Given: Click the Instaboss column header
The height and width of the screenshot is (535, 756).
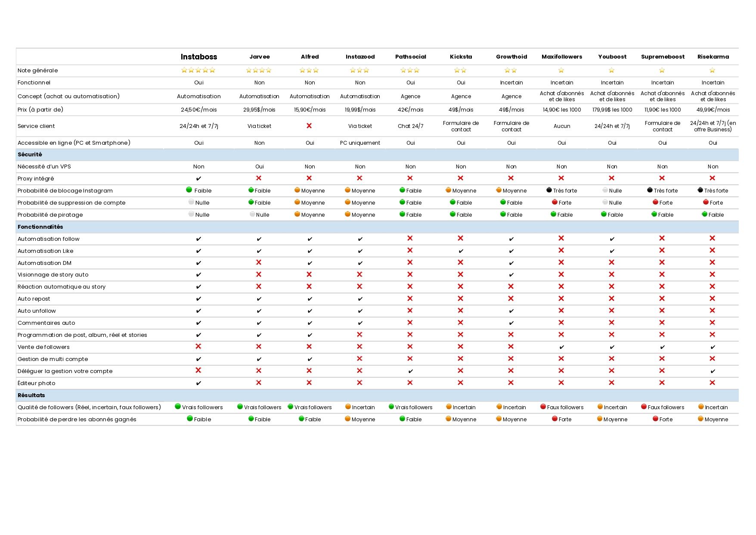Looking at the screenshot, I should (199, 57).
